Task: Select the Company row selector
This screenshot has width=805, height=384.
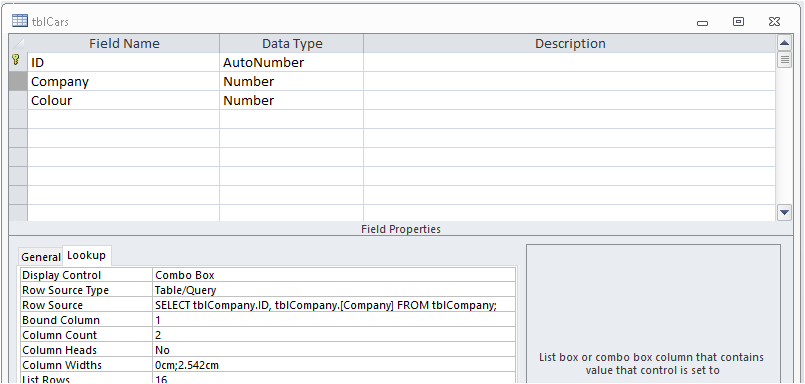Action: pyautogui.click(x=18, y=82)
